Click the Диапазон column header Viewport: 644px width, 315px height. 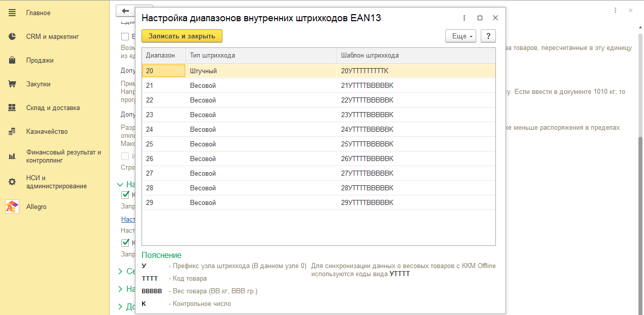(164, 56)
